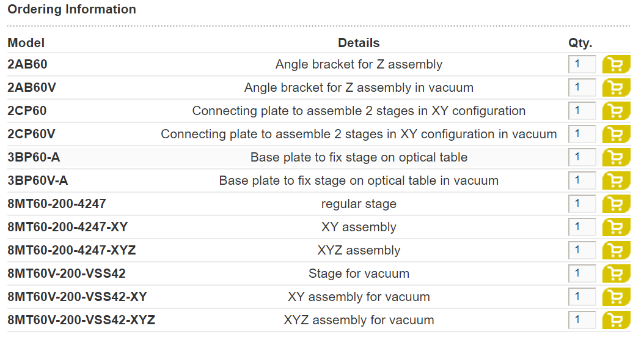Open the 8MT60-200-4247-XY model link
Image resolution: width=644 pixels, height=342 pixels.
tap(68, 227)
